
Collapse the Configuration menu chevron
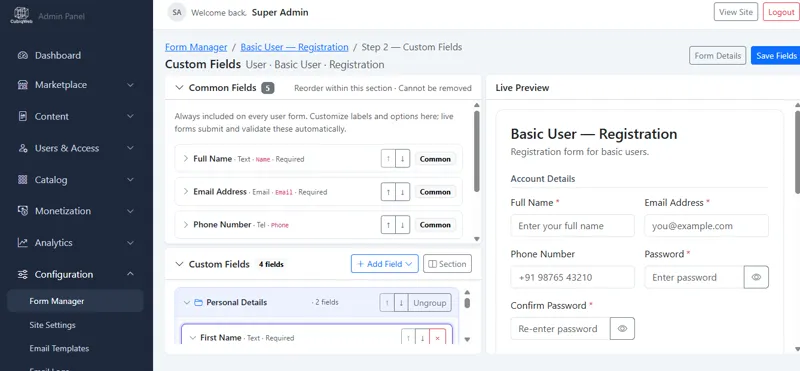(130, 274)
